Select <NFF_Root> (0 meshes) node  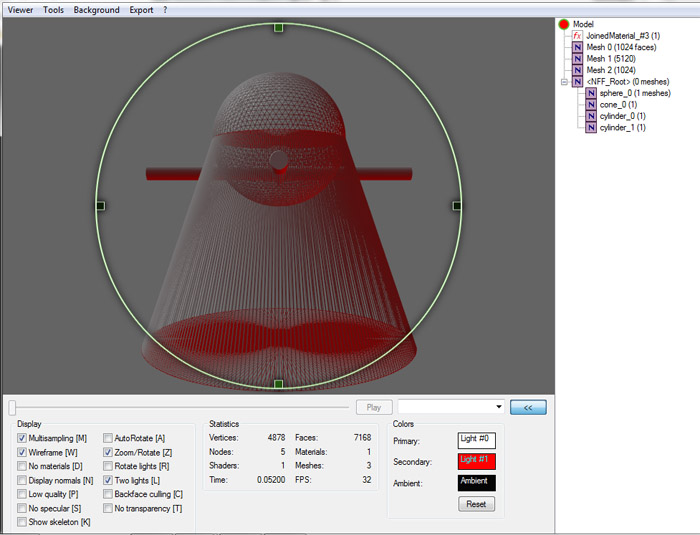[628, 82]
